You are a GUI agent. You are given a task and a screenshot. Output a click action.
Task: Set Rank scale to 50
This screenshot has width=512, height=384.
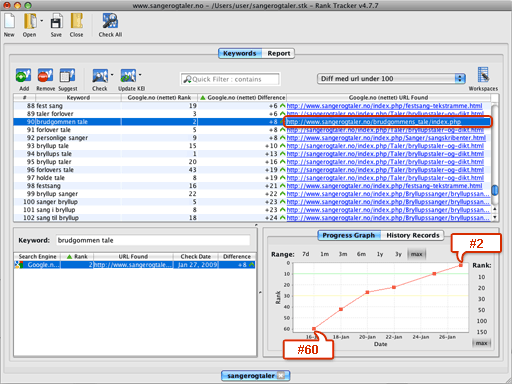click(x=482, y=310)
